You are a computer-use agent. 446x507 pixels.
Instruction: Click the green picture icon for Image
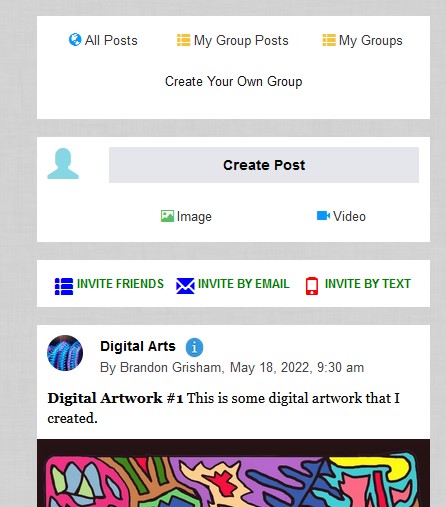pos(167,216)
